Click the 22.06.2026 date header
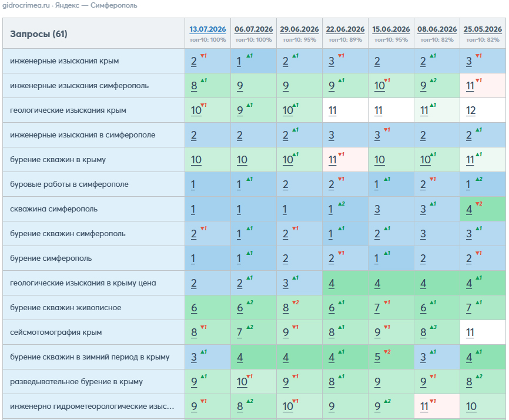Screen dimensions: 509x420 [345, 29]
